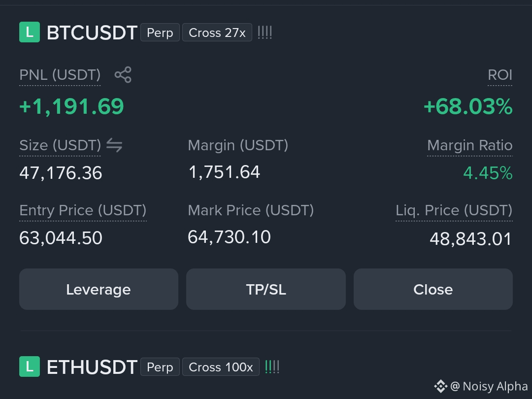Click the green L badge next to BTCUSDT
The width and height of the screenshot is (532, 399).
pyautogui.click(x=30, y=32)
